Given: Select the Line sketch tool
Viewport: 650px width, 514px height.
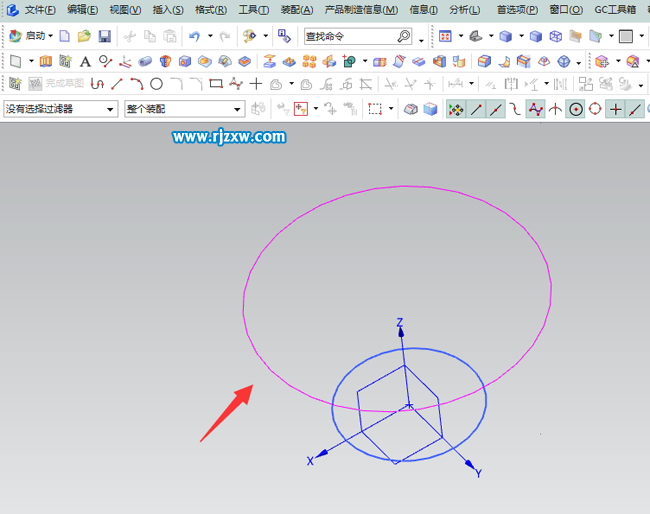Looking at the screenshot, I should tap(117, 84).
